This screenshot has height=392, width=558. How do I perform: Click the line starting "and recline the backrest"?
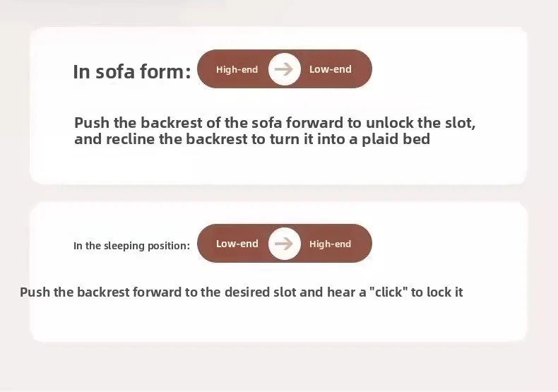(252, 139)
